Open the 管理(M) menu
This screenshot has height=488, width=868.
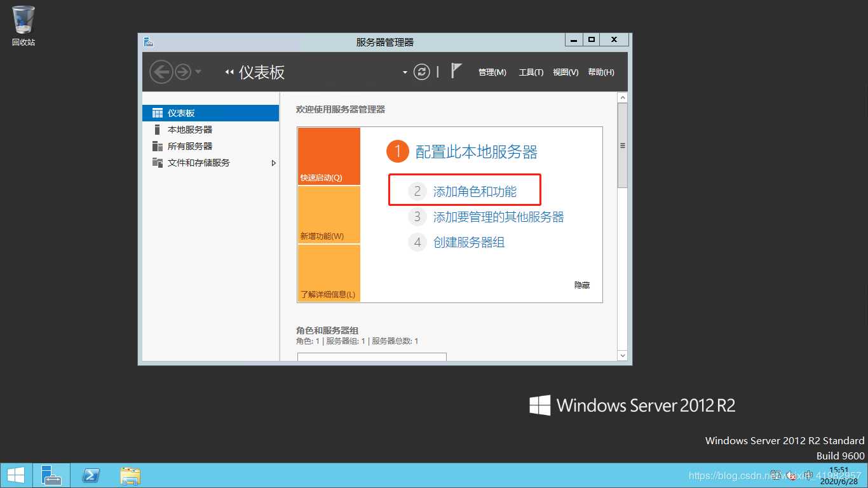tap(492, 72)
